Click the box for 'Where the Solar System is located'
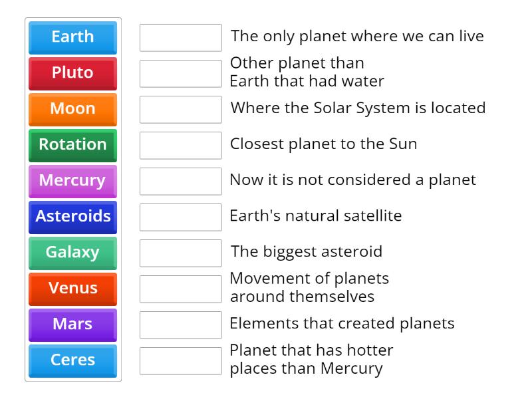This screenshot has height=399, width=532. (180, 109)
